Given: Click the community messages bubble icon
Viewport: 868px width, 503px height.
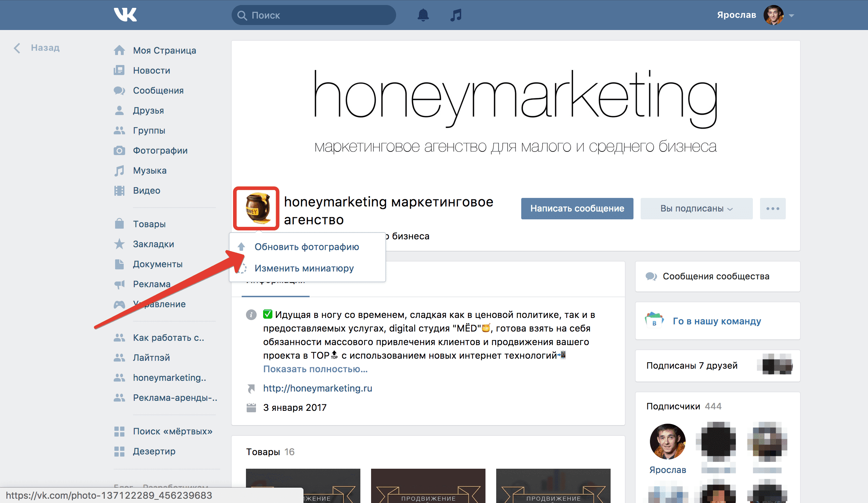Looking at the screenshot, I should tap(651, 276).
